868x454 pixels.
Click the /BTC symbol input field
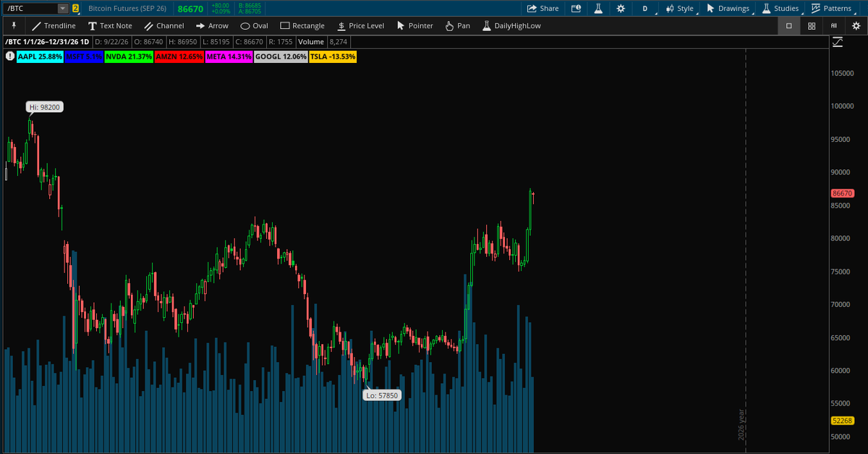(30, 8)
